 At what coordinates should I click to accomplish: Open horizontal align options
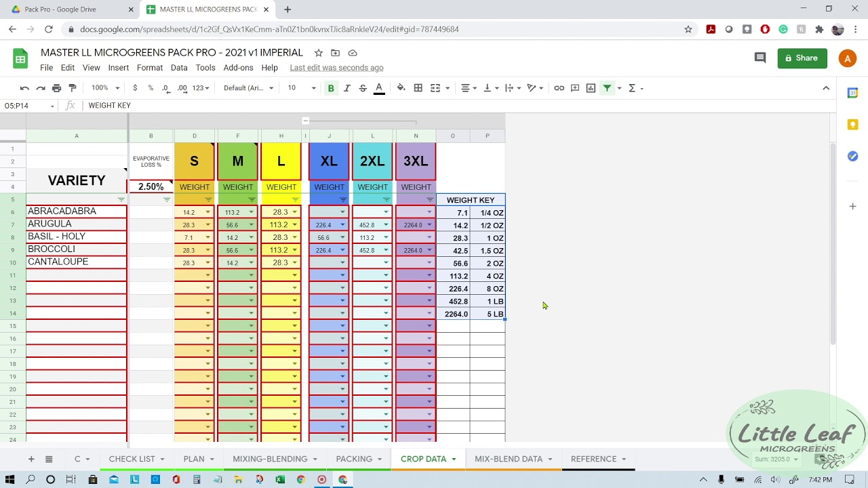pyautogui.click(x=469, y=88)
